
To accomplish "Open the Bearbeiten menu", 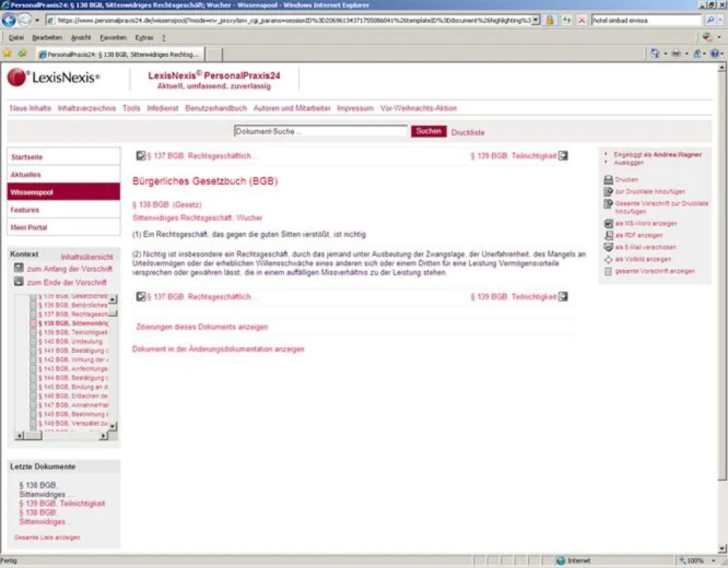I will pos(48,38).
